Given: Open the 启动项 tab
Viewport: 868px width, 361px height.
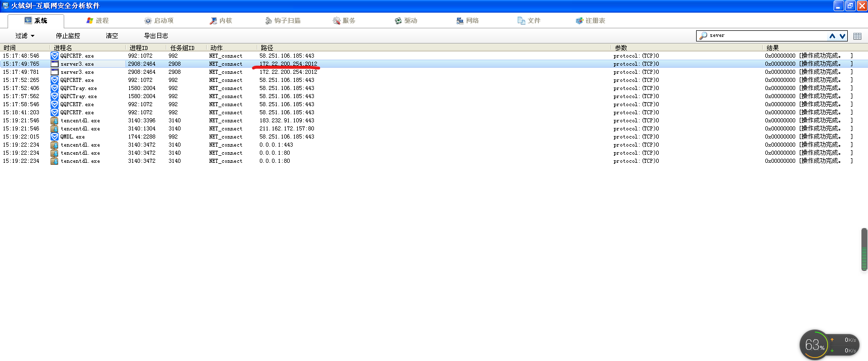Looking at the screenshot, I should [159, 21].
